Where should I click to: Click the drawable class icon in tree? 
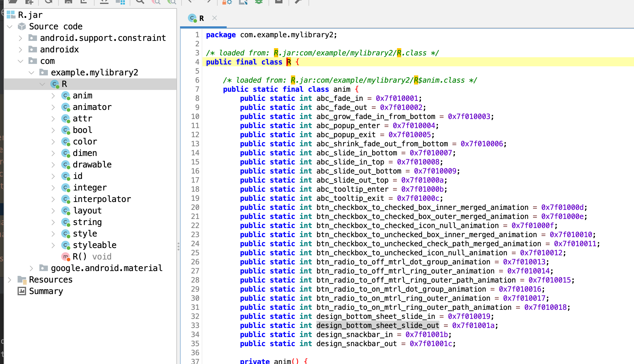point(66,165)
